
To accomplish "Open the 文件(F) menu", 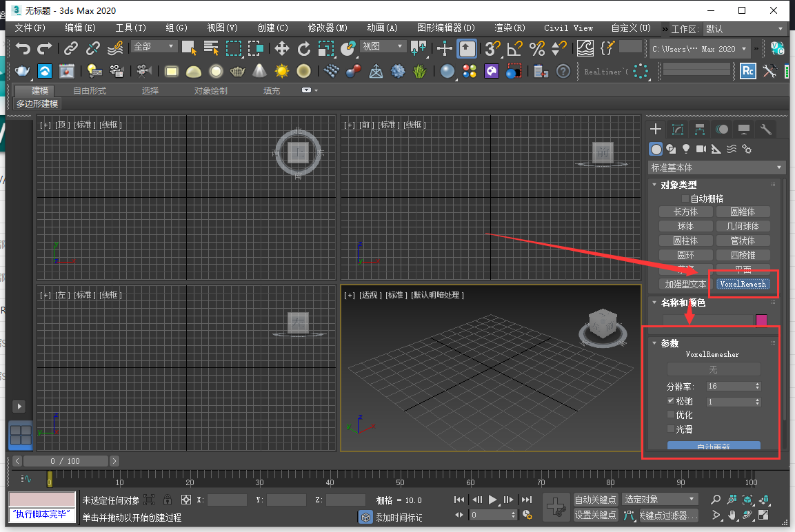I will point(30,28).
